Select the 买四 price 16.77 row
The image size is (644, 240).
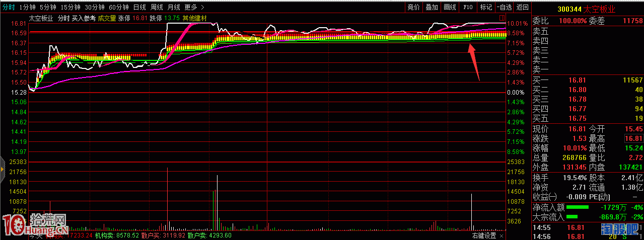pos(588,109)
